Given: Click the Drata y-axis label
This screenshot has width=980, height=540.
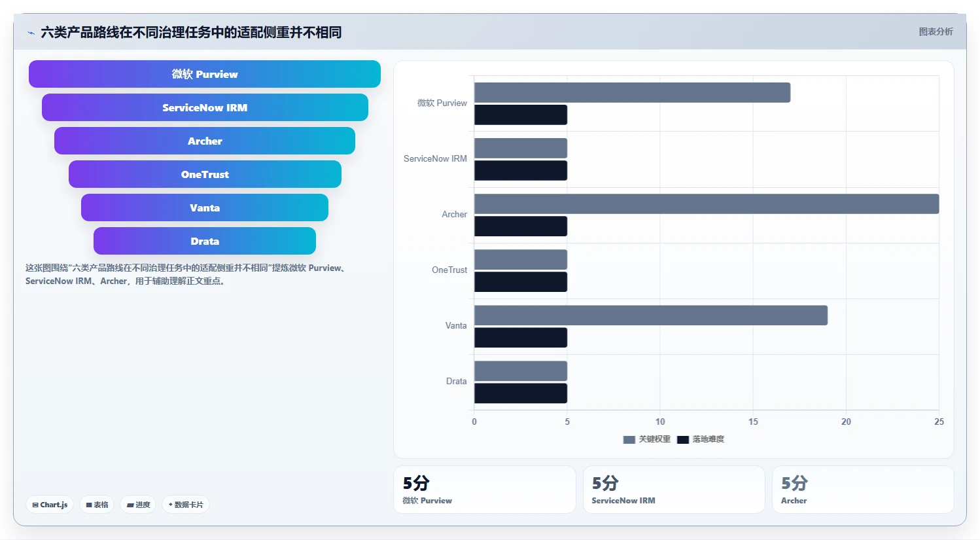Looking at the screenshot, I should point(456,381).
